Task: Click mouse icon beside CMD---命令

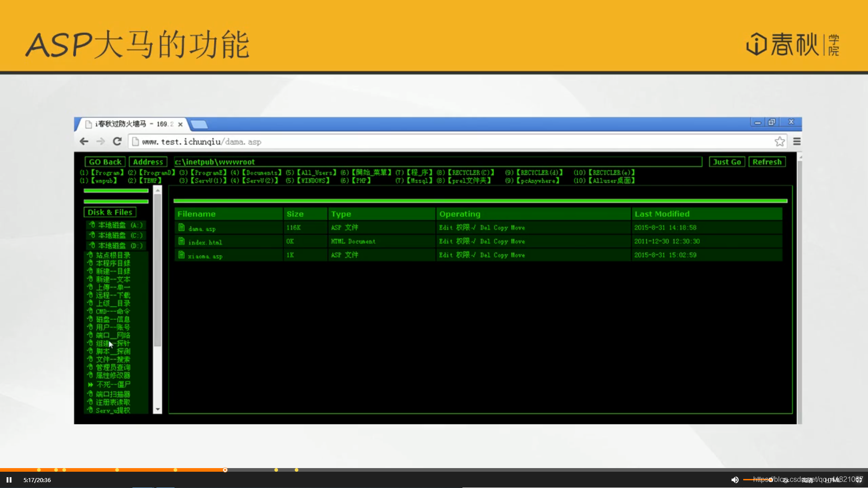Action: pyautogui.click(x=90, y=311)
